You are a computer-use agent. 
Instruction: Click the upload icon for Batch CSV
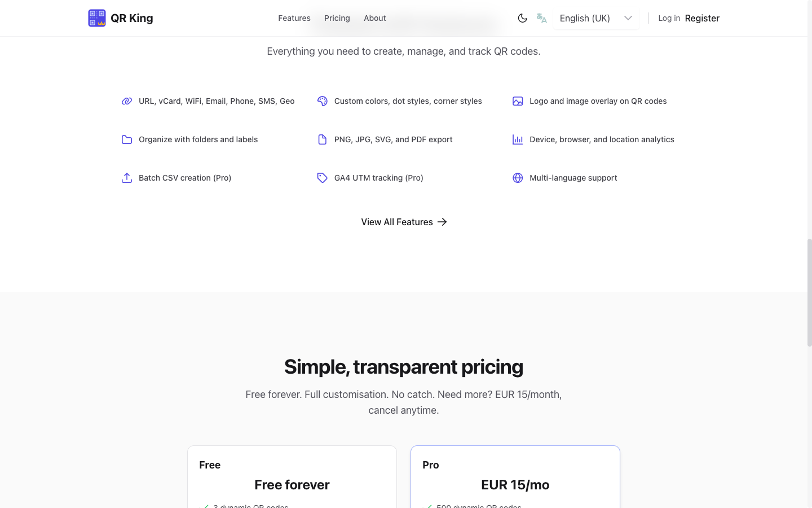pos(127,178)
